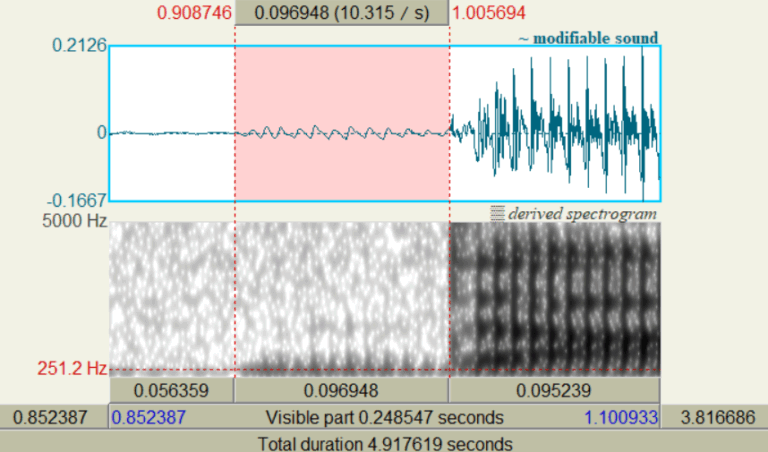The width and height of the screenshot is (768, 452).
Task: Play the 0.096948 segment below the spectrogram
Action: (x=342, y=391)
